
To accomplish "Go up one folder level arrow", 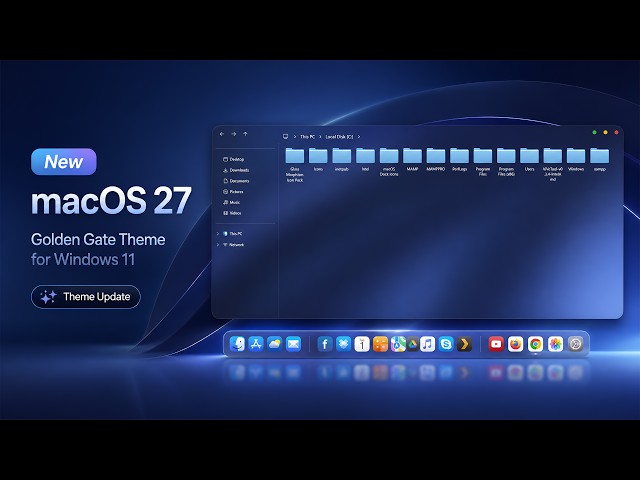I will click(245, 134).
